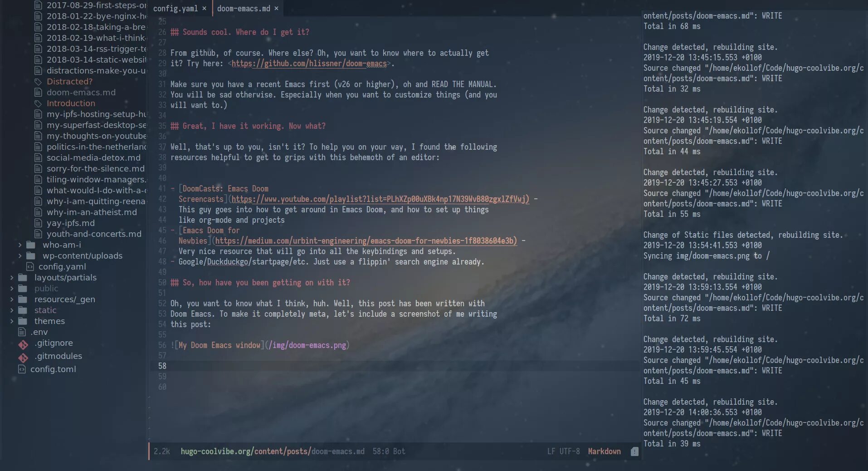Click line number 41 in the gutter
Image resolution: width=868 pixels, height=471 pixels.
pyautogui.click(x=162, y=189)
